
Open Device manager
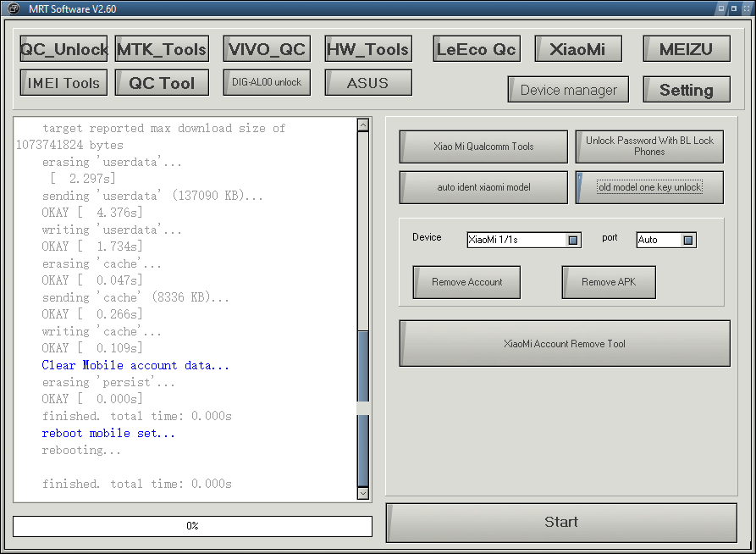click(568, 89)
